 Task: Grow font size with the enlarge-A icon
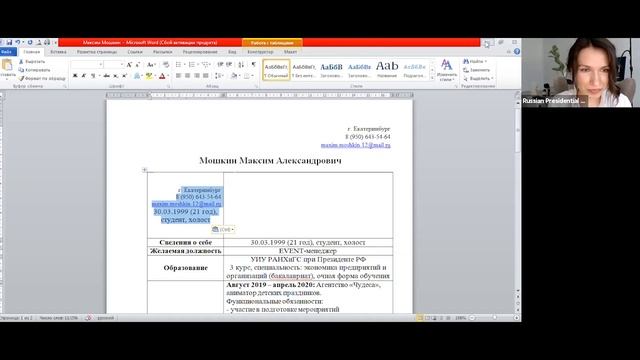tap(129, 64)
